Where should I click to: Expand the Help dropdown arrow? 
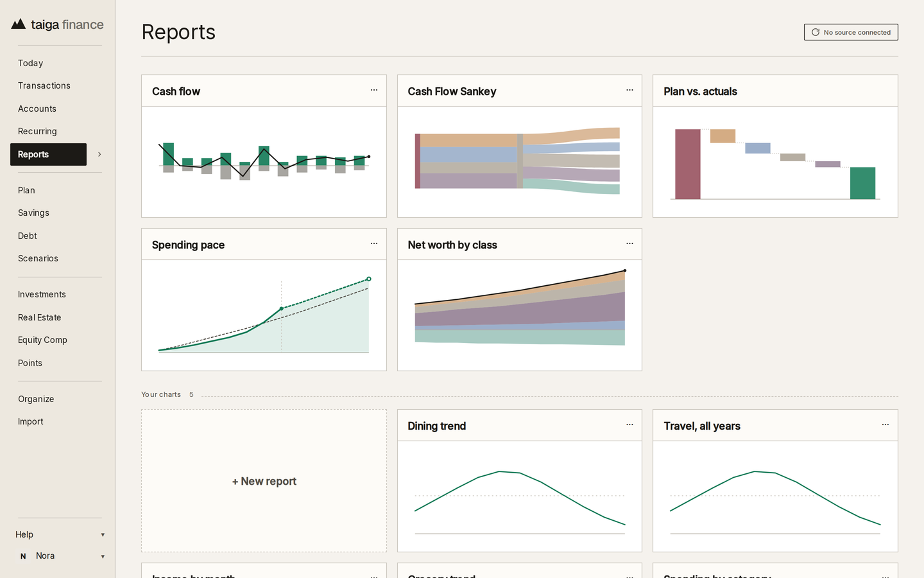pos(103,535)
